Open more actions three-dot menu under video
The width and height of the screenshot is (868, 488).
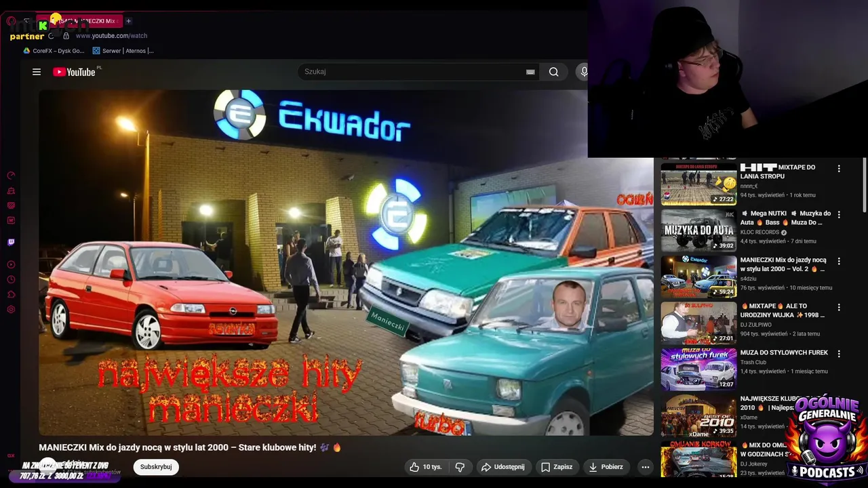coord(646,467)
